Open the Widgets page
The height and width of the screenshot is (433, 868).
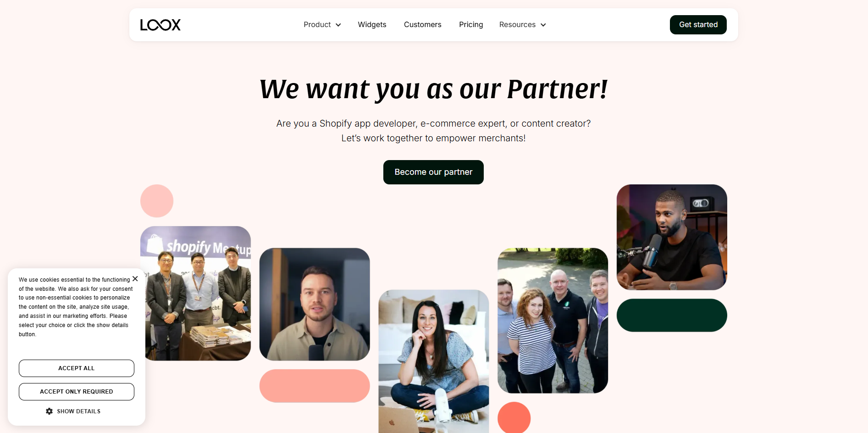[x=372, y=25]
